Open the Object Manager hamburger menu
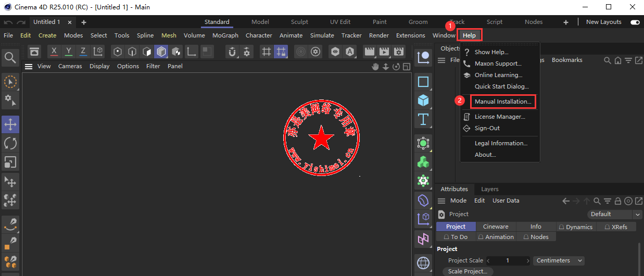The image size is (644, 276). pyautogui.click(x=441, y=60)
